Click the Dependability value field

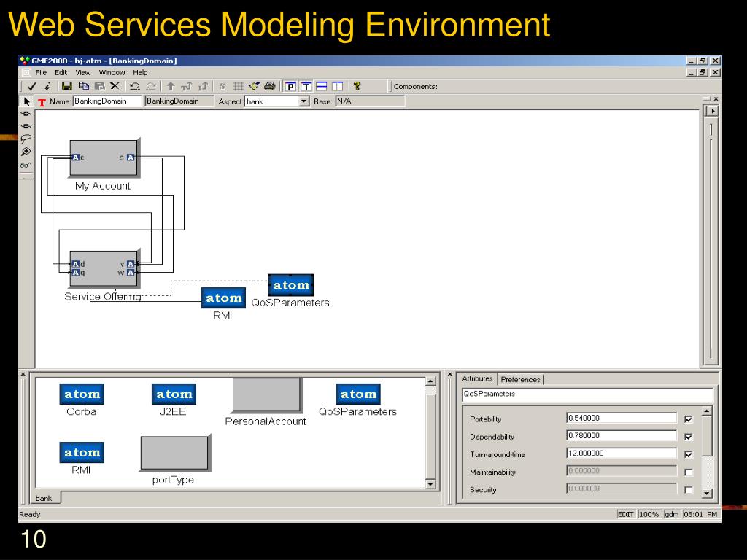pos(621,436)
